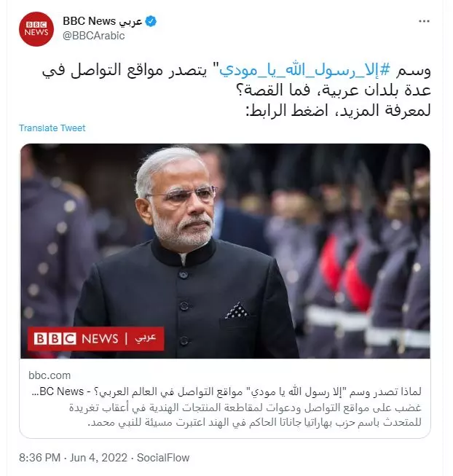This screenshot has height=476, width=453.
Task: Click the pocket square in the photo
Action: (x=237, y=311)
